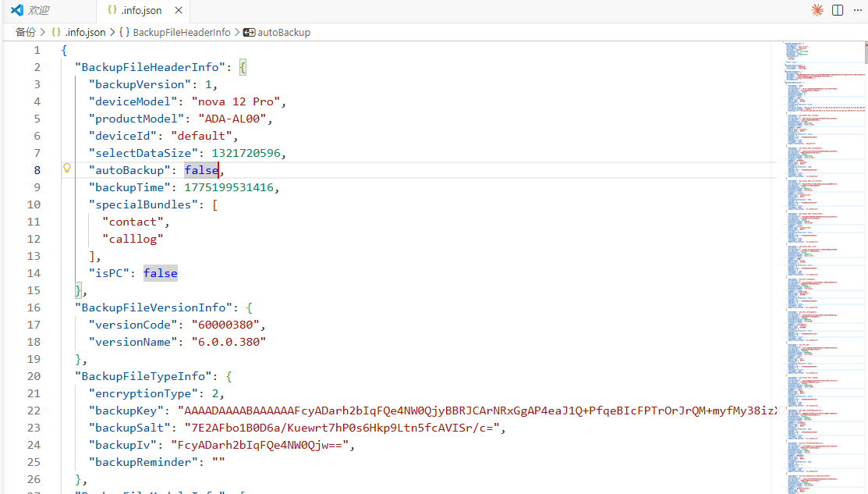Click the "isPC" key
Viewport: 868px width, 494px height.
[109, 273]
